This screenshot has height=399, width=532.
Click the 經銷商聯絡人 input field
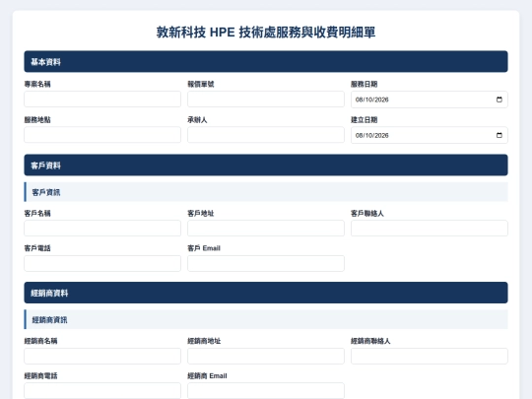pos(430,356)
